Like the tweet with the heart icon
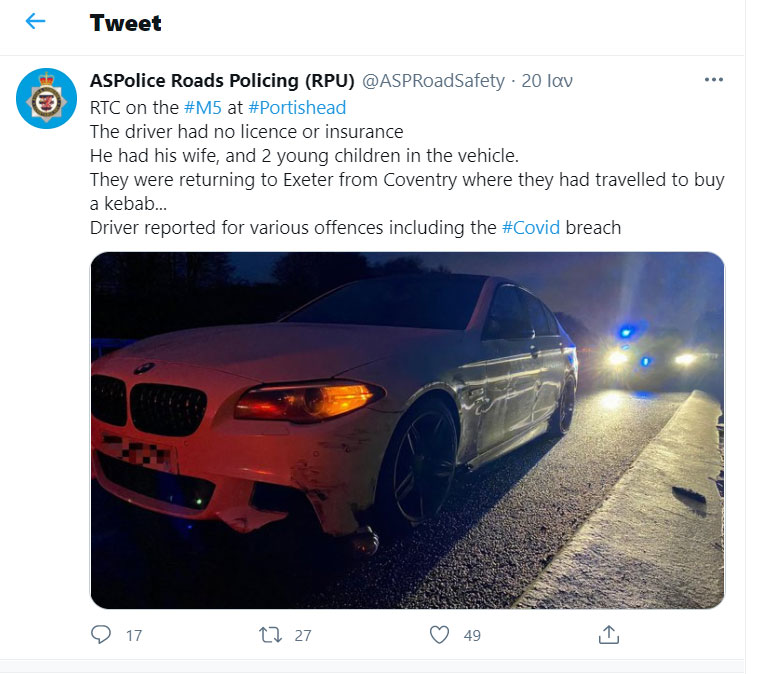764x674 pixels. click(x=439, y=635)
